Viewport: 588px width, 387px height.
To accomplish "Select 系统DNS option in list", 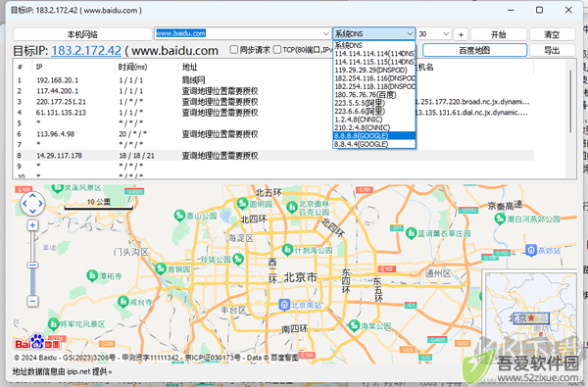I will (374, 45).
